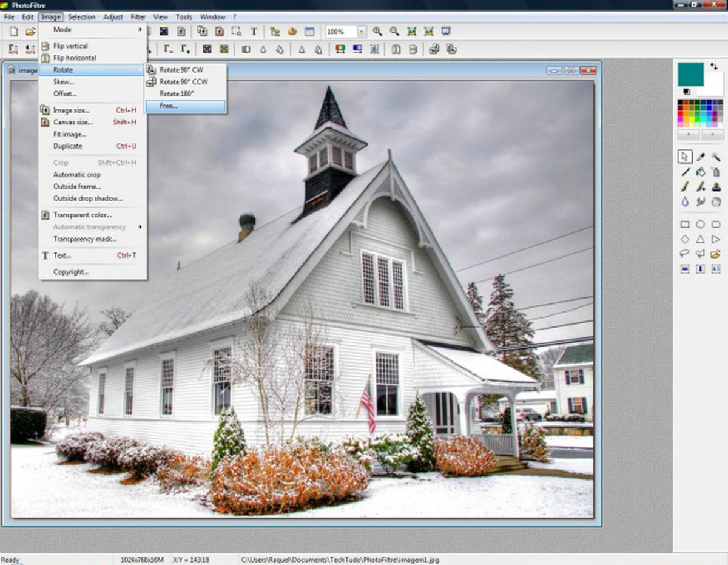Click the Text tool T icon in toolbar
This screenshot has width=728, height=565.
[x=254, y=32]
